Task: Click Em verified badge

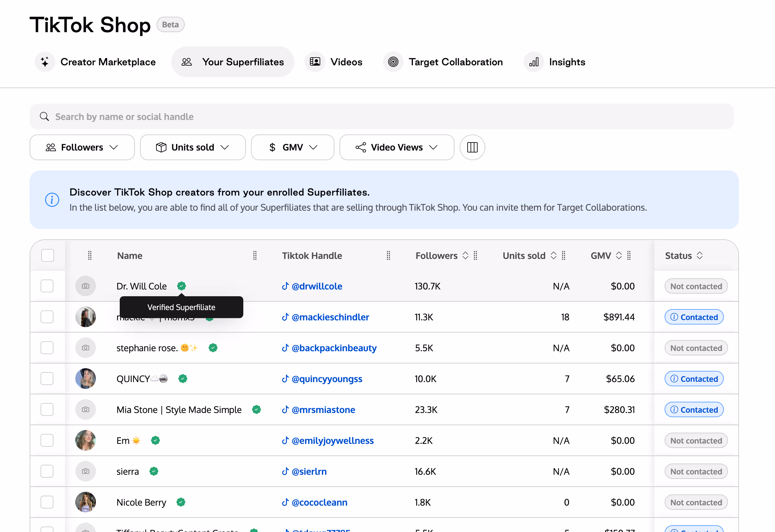Action: tap(155, 440)
